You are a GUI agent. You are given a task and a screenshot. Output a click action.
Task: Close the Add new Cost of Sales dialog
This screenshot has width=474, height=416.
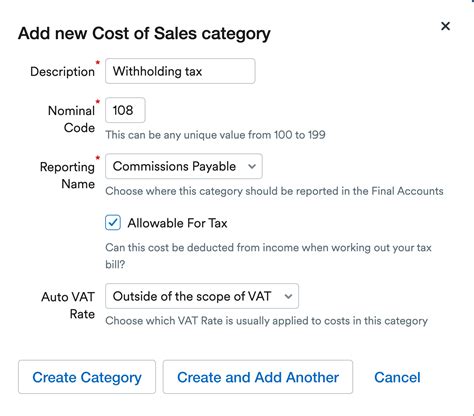[x=445, y=26]
